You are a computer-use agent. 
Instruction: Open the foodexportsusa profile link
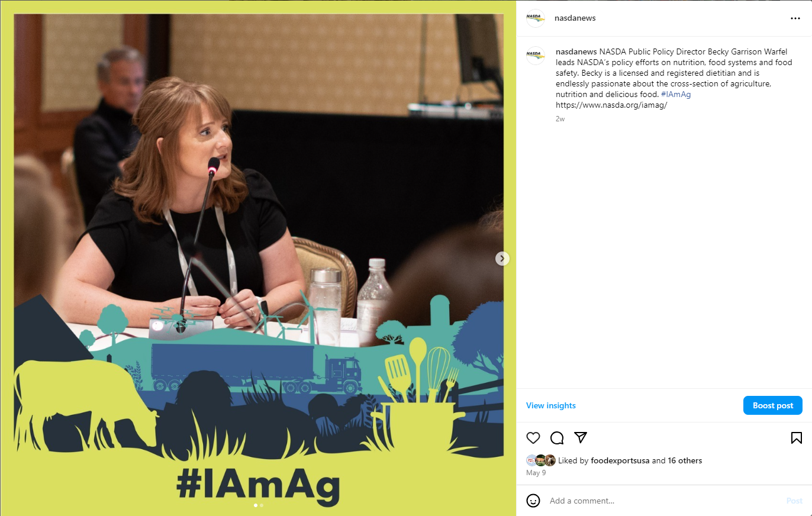click(620, 460)
